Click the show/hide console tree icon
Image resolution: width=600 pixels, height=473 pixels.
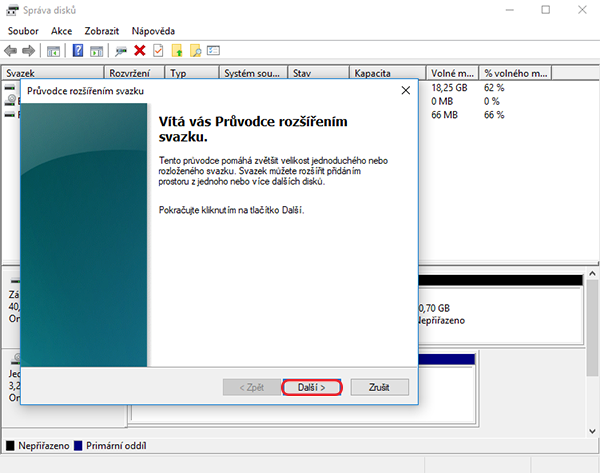click(53, 50)
